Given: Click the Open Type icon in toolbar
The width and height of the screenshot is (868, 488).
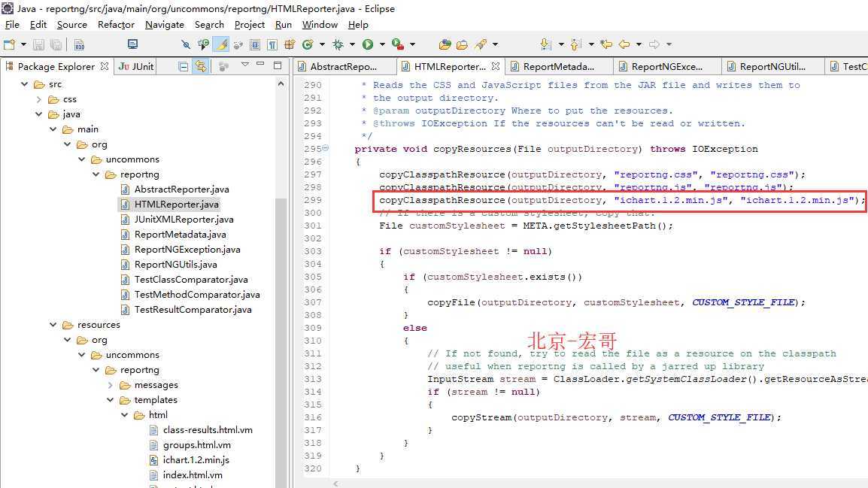Looking at the screenshot, I should (x=445, y=44).
